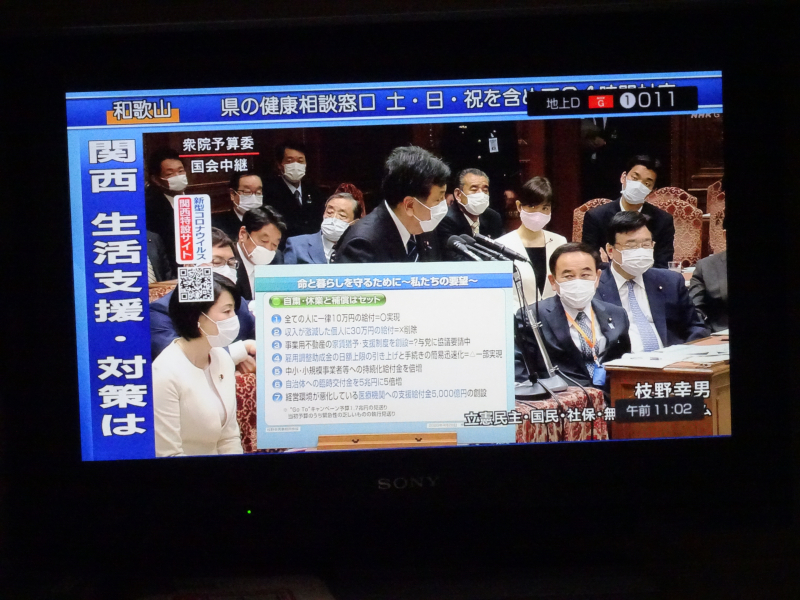
Task: Select the orange 和歌山 region label
Action: click(x=142, y=111)
